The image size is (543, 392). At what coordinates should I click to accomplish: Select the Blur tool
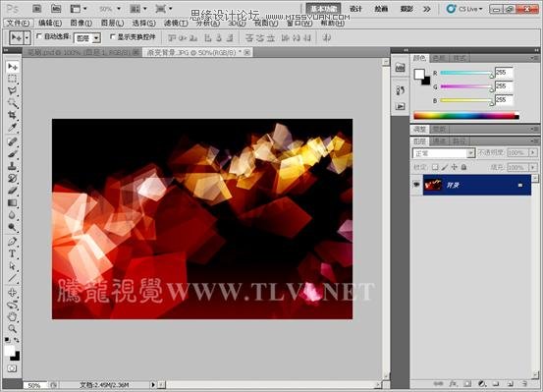(13, 215)
